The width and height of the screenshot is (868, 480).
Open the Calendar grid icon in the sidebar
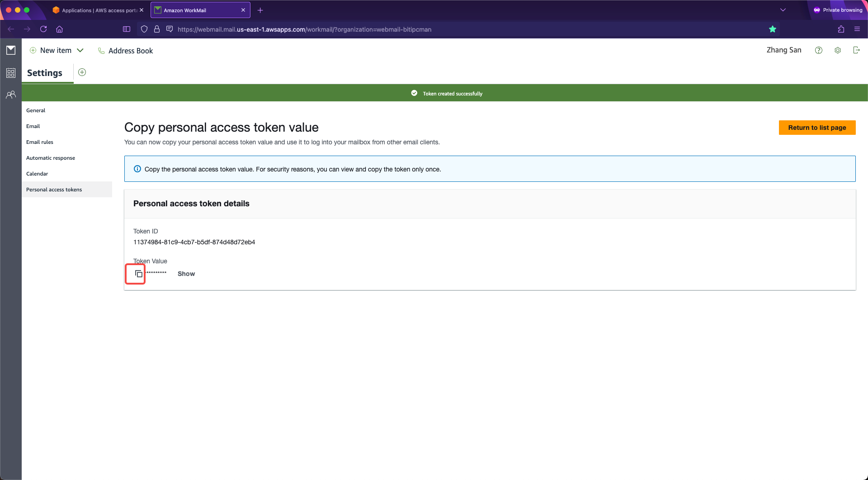pos(11,73)
